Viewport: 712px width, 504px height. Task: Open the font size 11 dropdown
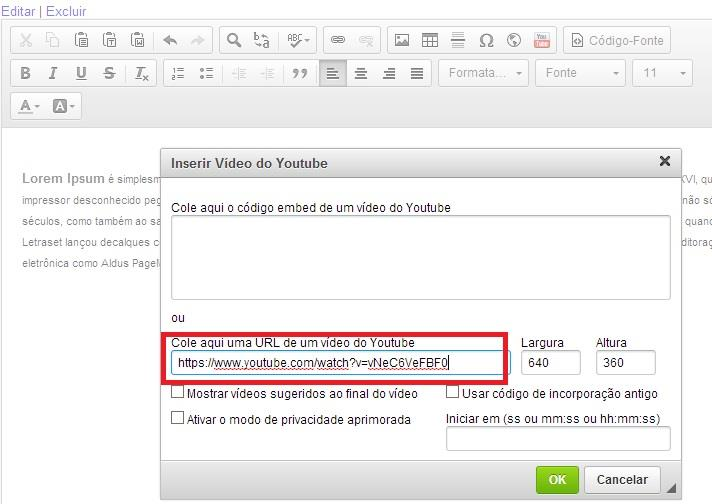[663, 73]
